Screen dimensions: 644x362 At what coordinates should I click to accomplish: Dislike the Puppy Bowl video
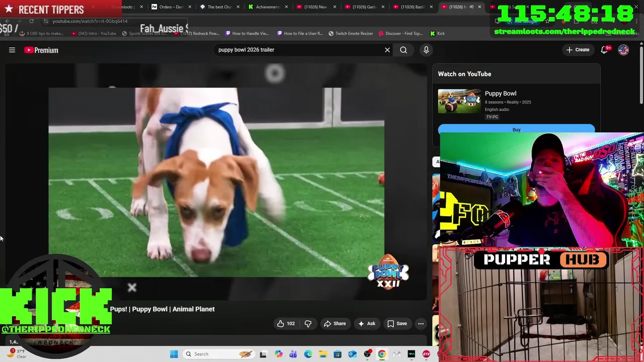coord(308,323)
